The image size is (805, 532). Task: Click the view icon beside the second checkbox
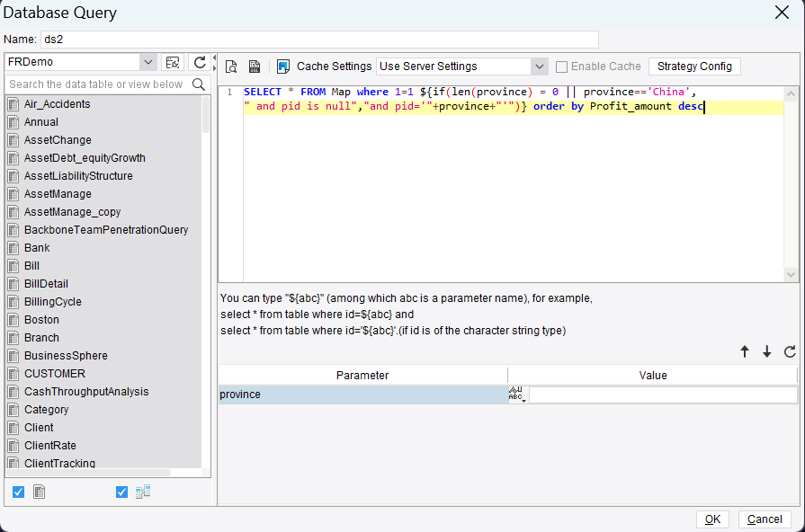[143, 492]
